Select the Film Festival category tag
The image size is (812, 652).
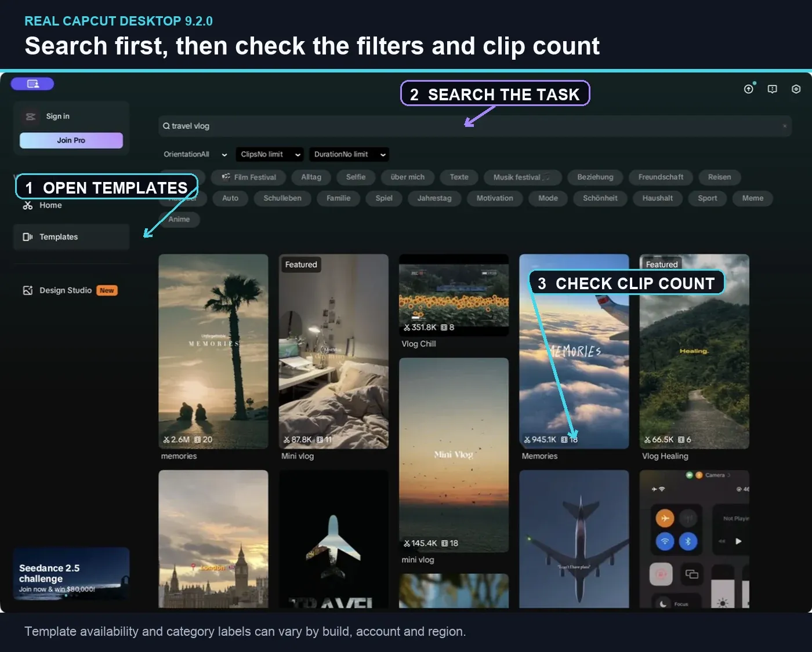pyautogui.click(x=249, y=177)
